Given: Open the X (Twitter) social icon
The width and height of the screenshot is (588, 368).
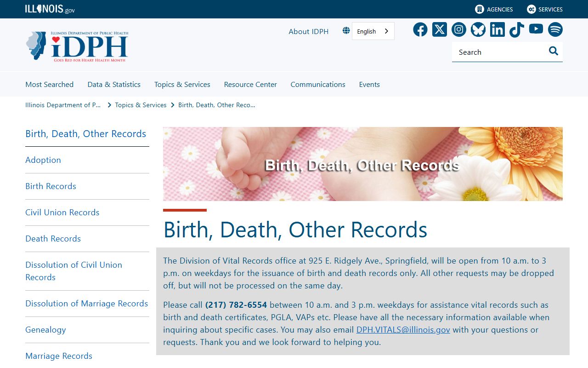Looking at the screenshot, I should tap(440, 29).
